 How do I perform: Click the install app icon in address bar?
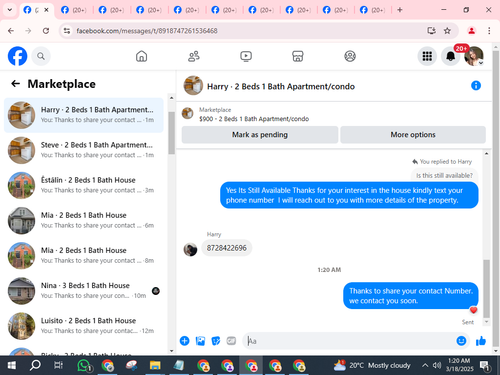coord(431,31)
